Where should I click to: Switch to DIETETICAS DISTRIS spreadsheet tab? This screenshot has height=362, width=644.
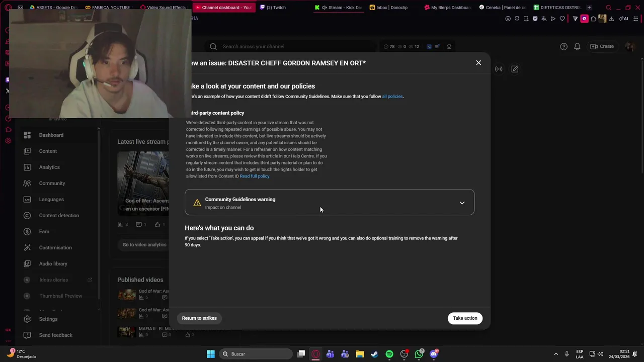[x=556, y=8]
